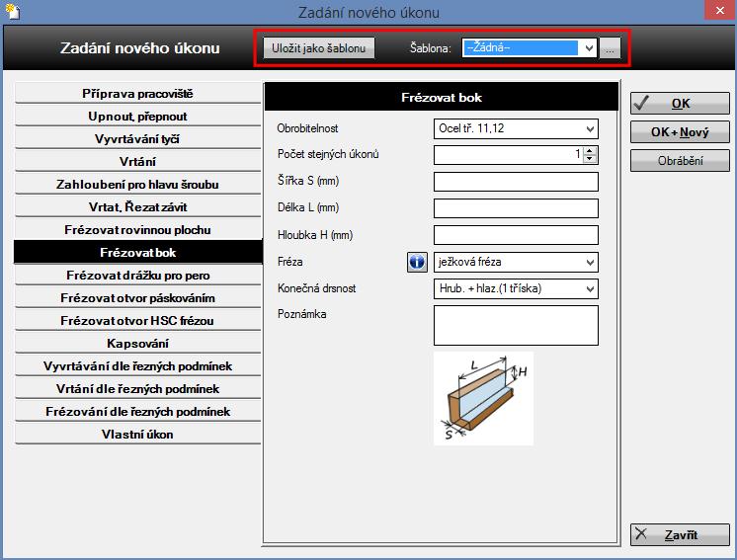Viewport: 737px width, 560px height.
Task: Decrease Počet stejných úkonů value
Action: 590,159
